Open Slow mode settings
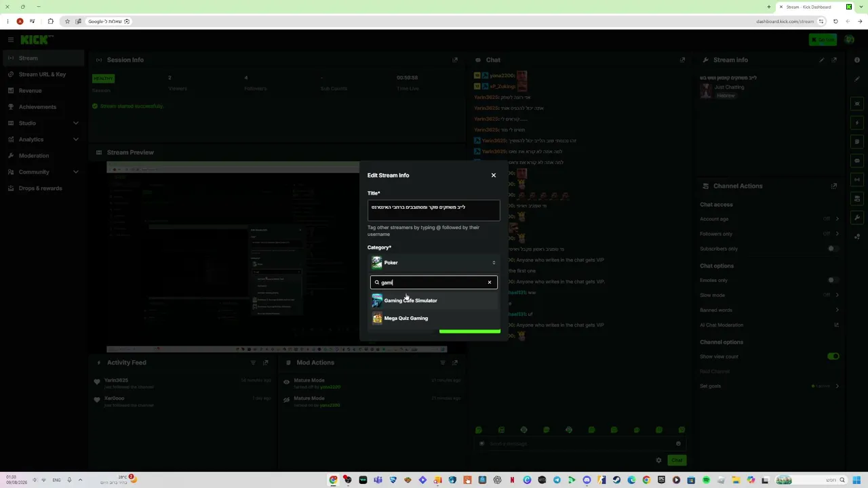 point(770,295)
